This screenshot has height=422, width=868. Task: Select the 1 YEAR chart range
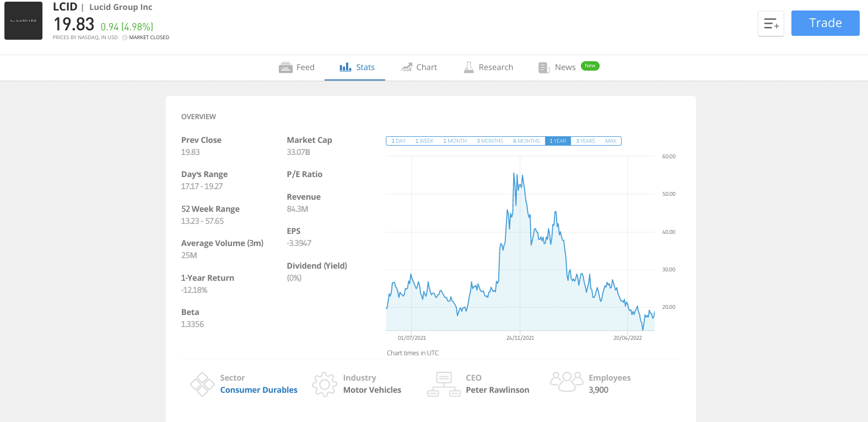558,141
